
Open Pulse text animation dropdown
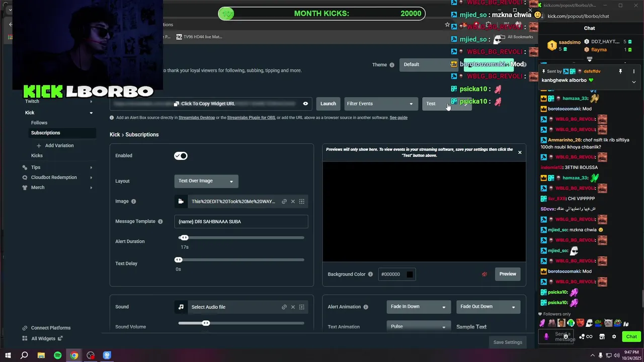coord(418,327)
